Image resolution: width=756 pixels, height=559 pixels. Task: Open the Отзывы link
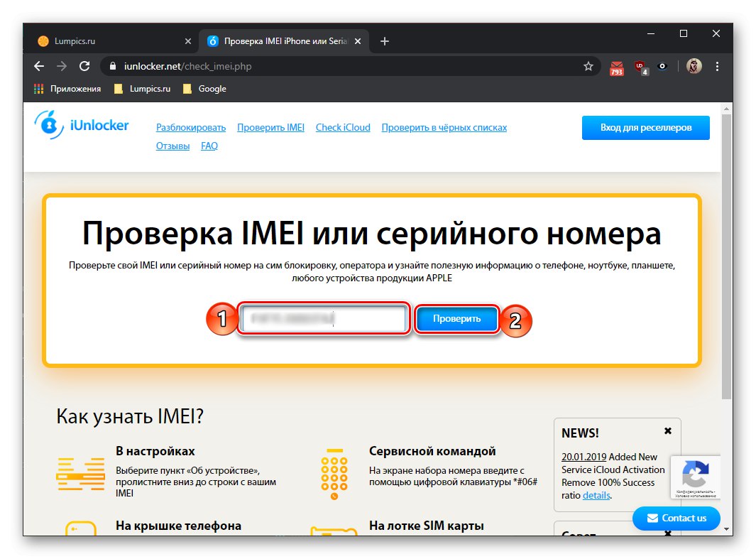[172, 146]
